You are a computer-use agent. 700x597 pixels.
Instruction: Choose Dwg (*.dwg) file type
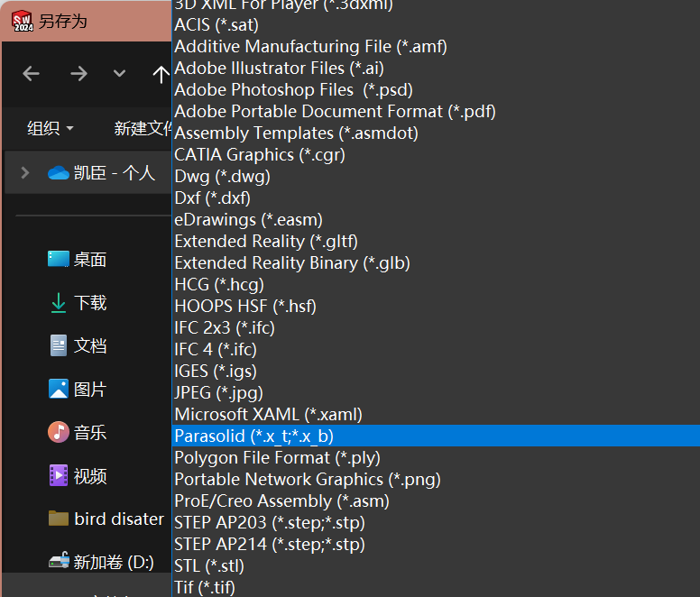click(436, 176)
